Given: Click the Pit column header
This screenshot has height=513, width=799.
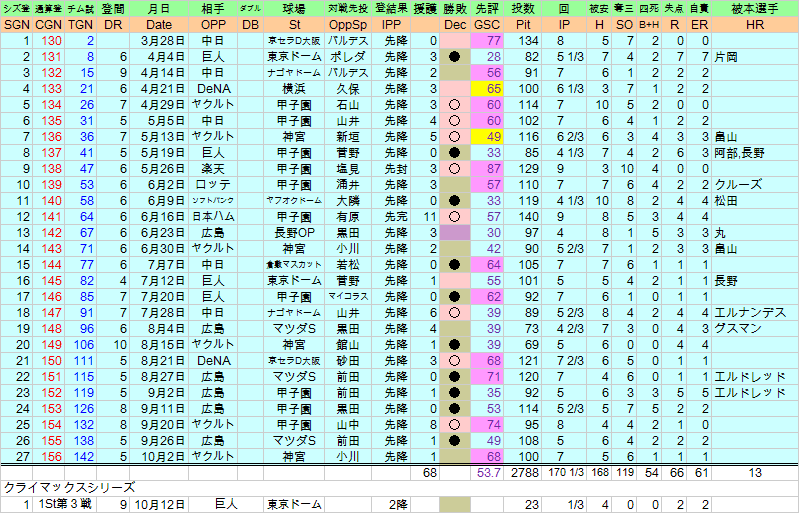Looking at the screenshot, I should pyautogui.click(x=522, y=24).
